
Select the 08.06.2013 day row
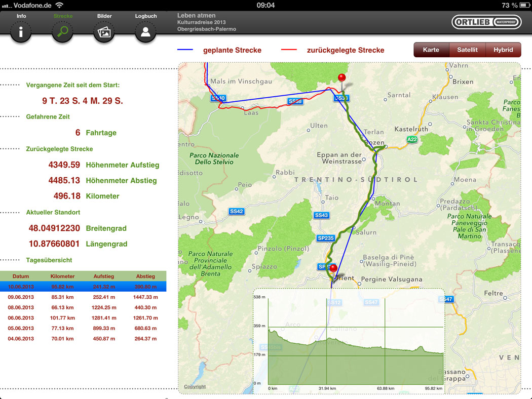click(83, 307)
